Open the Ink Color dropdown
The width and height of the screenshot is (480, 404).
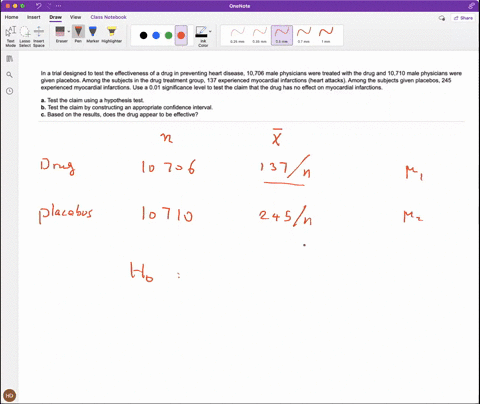coord(203,36)
